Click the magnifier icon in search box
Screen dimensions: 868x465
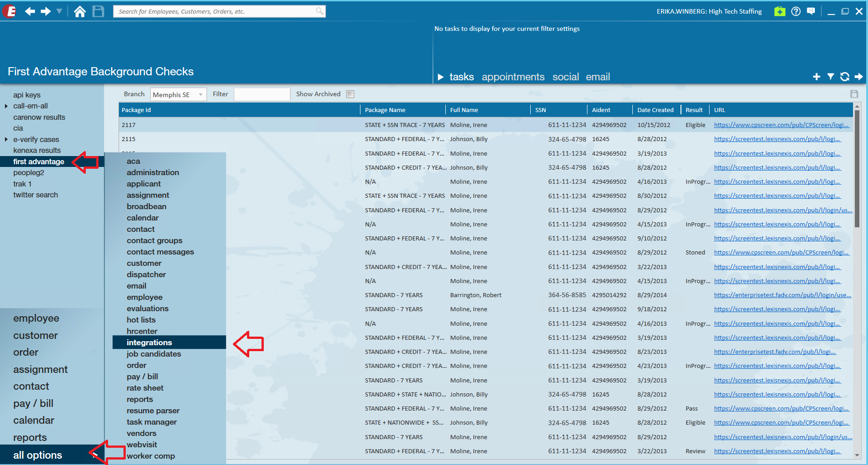(x=320, y=11)
